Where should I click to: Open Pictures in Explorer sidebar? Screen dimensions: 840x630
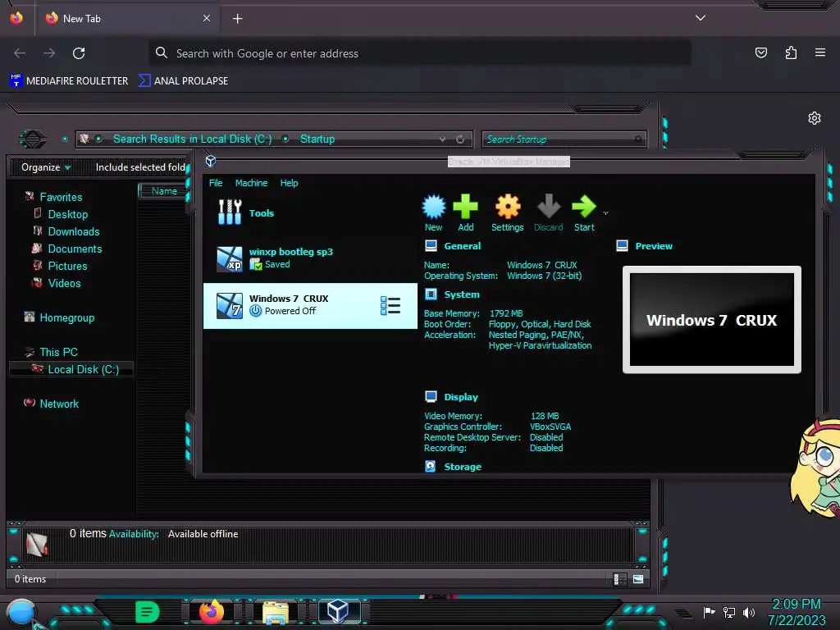[x=67, y=266]
